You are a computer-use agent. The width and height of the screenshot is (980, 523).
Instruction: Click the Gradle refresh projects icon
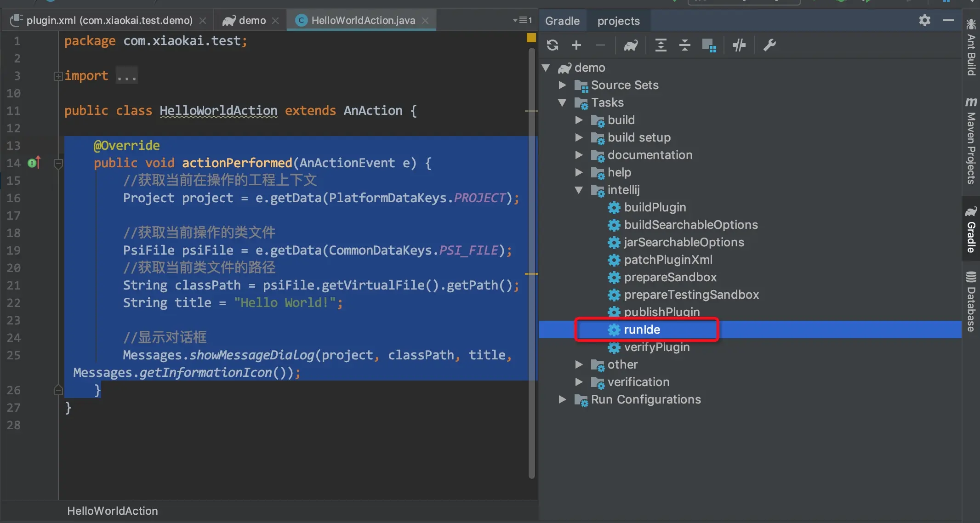[553, 45]
